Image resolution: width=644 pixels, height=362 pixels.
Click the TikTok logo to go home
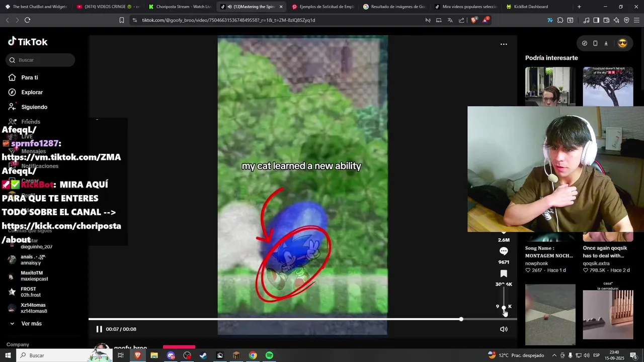click(x=28, y=42)
